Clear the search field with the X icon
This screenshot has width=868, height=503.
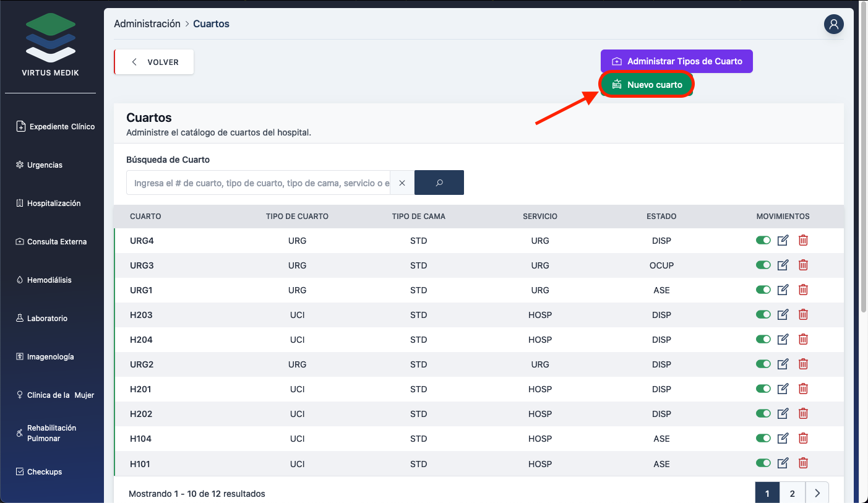pos(402,183)
